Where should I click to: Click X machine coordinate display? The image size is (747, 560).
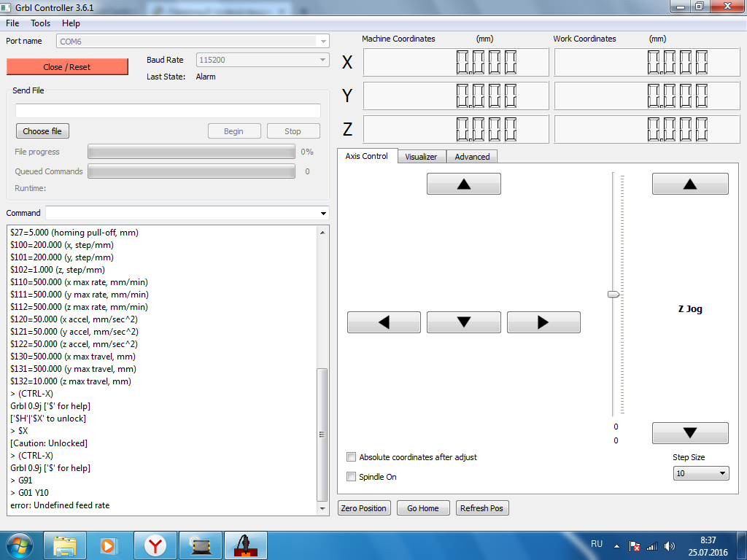tap(456, 63)
